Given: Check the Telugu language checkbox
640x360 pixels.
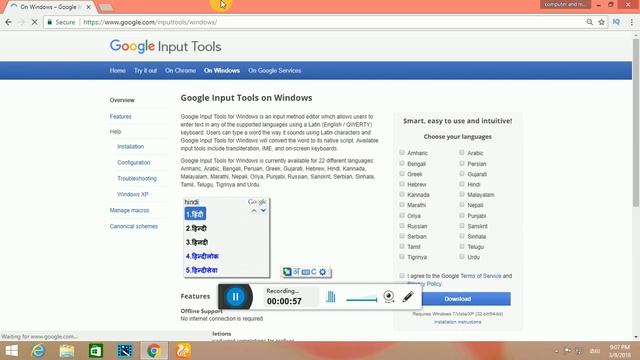Looking at the screenshot, I should 462,246.
